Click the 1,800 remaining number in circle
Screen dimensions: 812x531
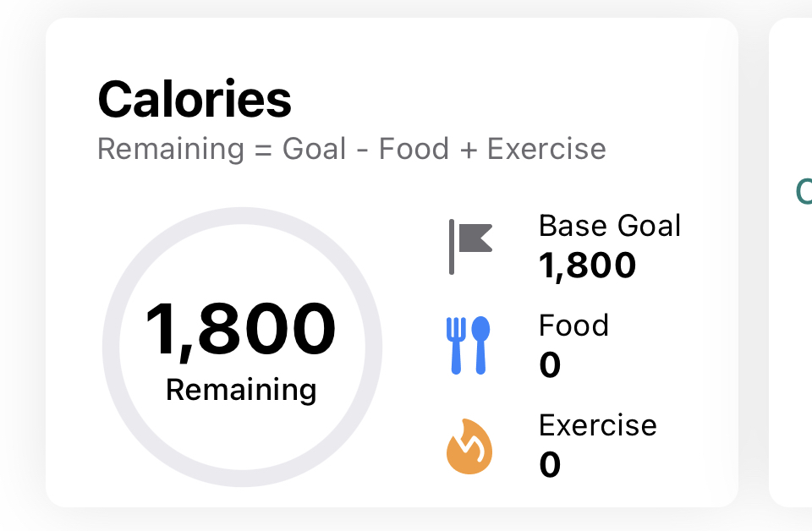click(x=241, y=330)
